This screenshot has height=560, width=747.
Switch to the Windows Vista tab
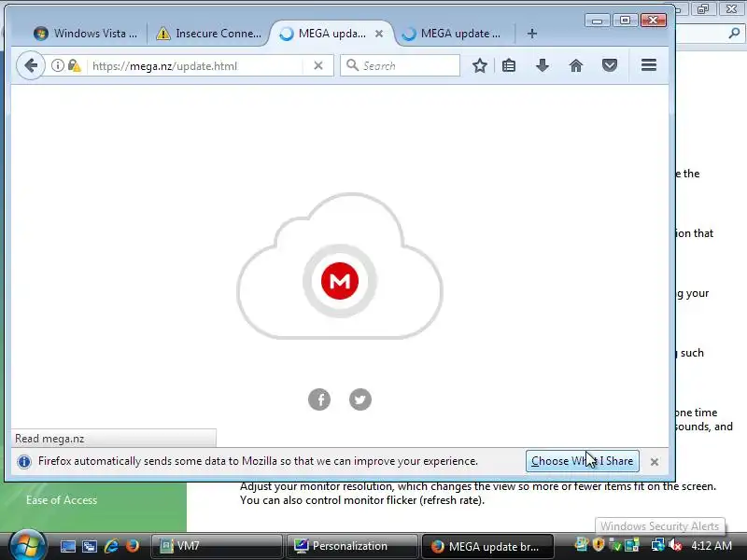85,34
